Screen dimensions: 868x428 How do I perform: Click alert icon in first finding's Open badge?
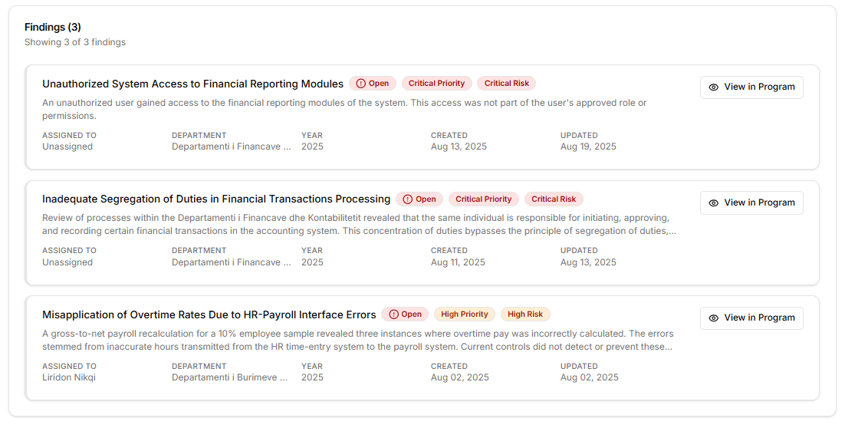click(x=361, y=84)
